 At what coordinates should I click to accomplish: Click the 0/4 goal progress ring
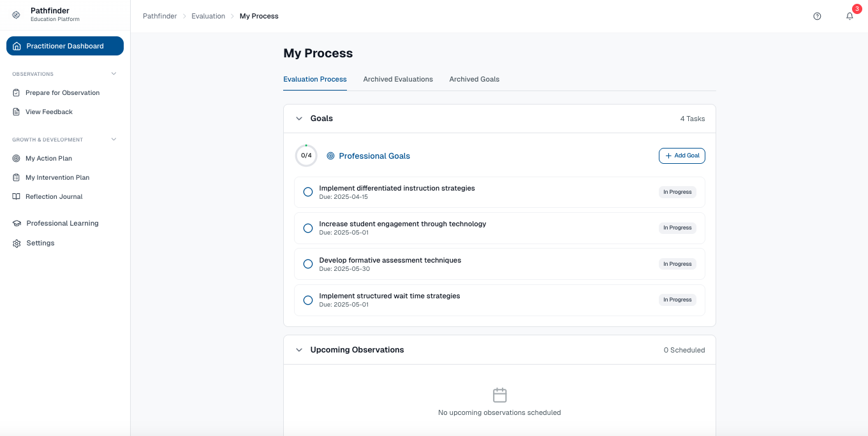(x=306, y=155)
